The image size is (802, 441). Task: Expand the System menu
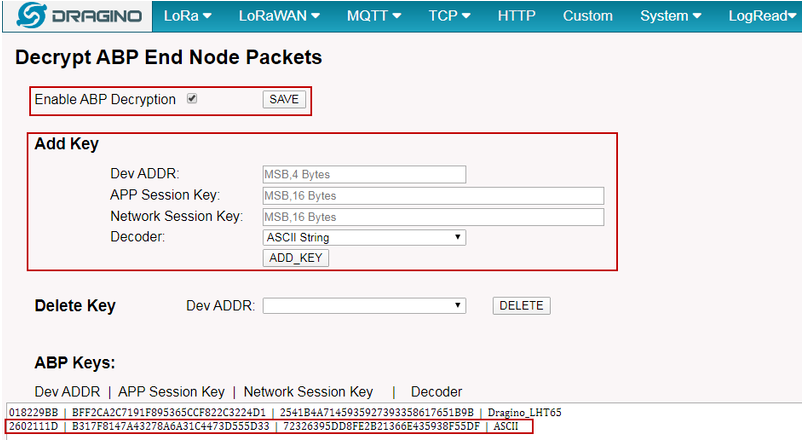point(671,16)
